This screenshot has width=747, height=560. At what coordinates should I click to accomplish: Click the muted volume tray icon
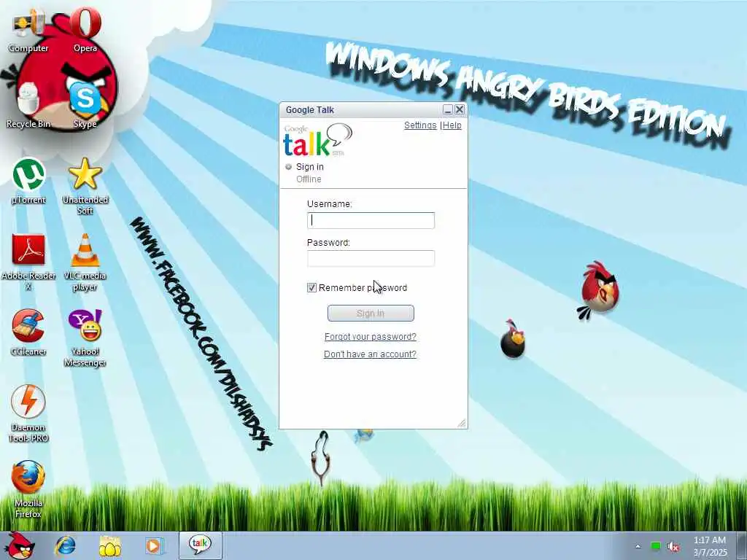[x=673, y=546]
